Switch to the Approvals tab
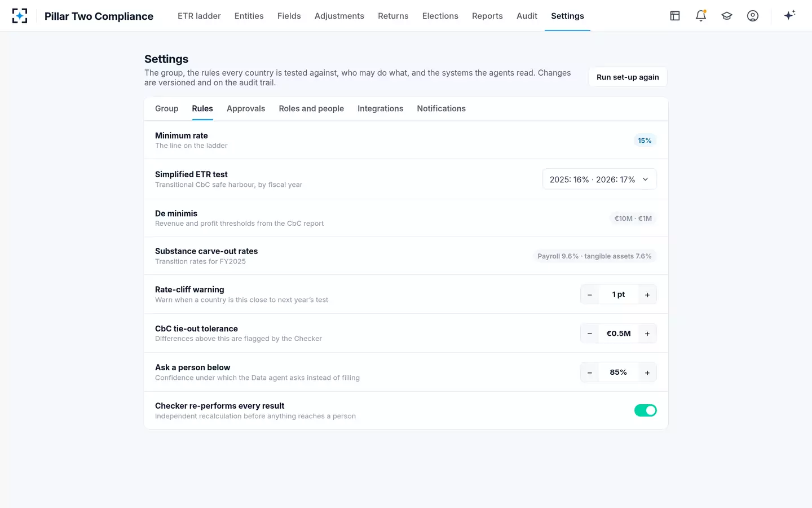 click(246, 108)
